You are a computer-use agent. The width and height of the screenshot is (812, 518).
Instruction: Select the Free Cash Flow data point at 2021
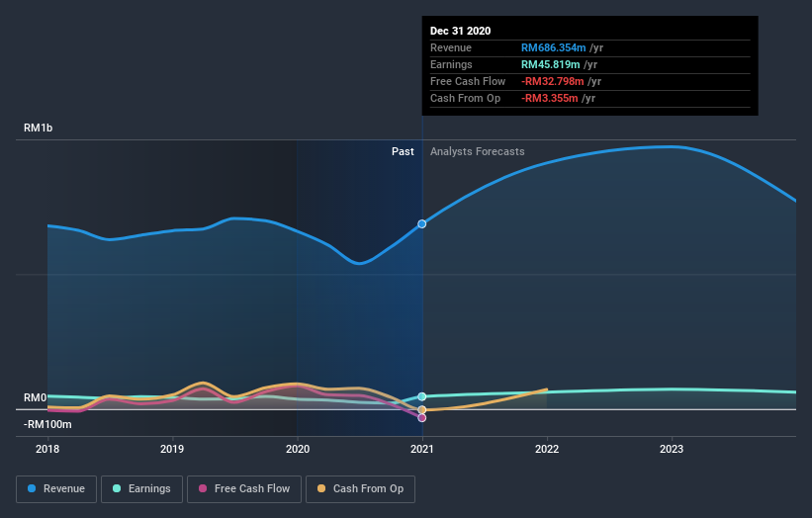tap(422, 418)
